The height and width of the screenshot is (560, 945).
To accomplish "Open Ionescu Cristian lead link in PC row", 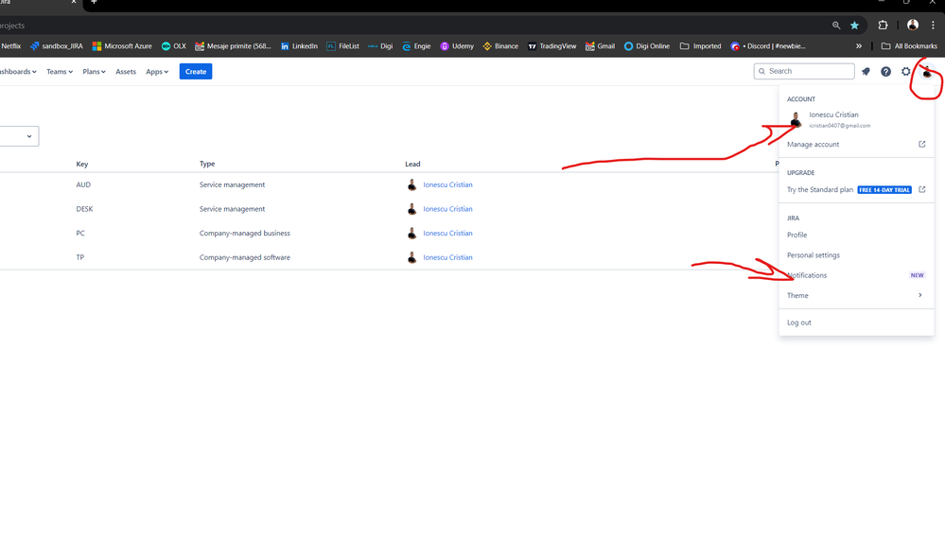I will pyautogui.click(x=447, y=234).
